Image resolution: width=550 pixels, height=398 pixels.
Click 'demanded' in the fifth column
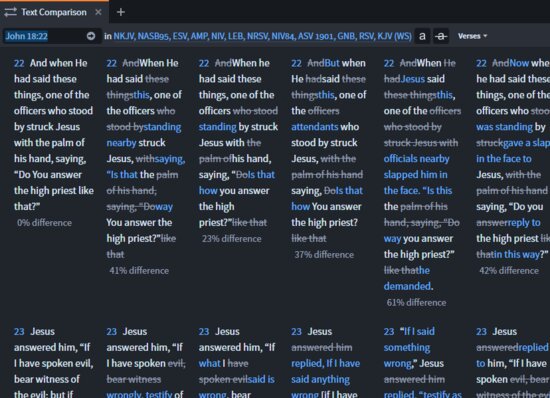pos(407,286)
